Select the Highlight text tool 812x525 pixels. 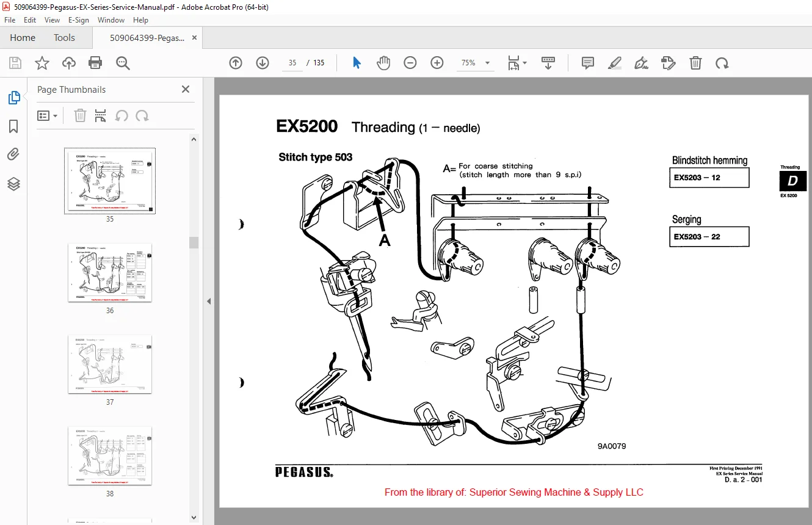point(615,63)
